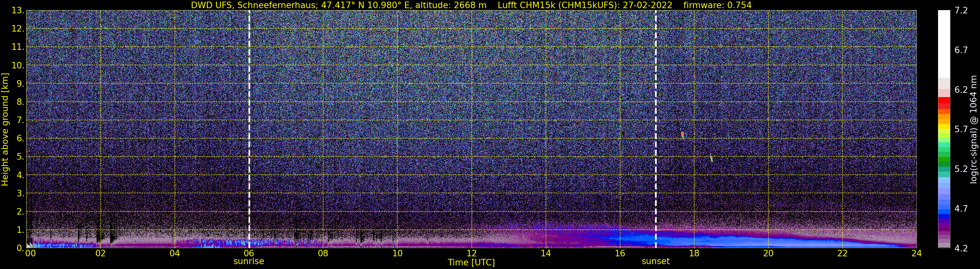Click the small green streak near 5 km
980x269 pixels.
(x=711, y=158)
